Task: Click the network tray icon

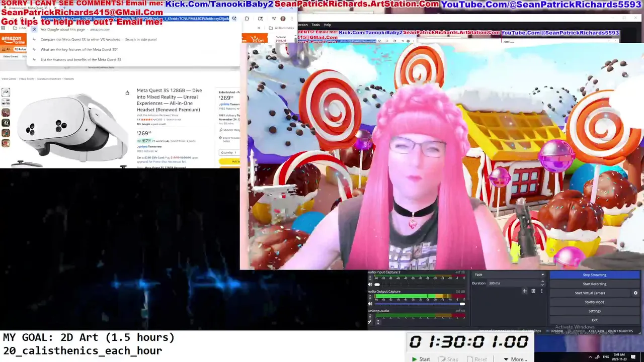Action: pyautogui.click(x=597, y=356)
